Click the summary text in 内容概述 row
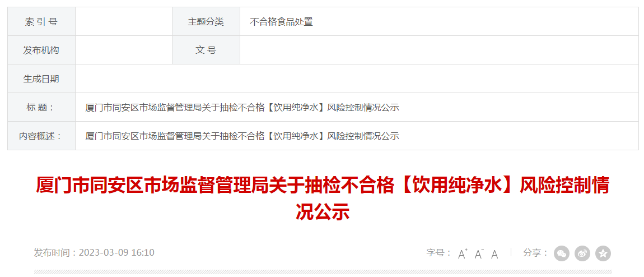Viewport: 644px width, 277px height. tap(242, 136)
